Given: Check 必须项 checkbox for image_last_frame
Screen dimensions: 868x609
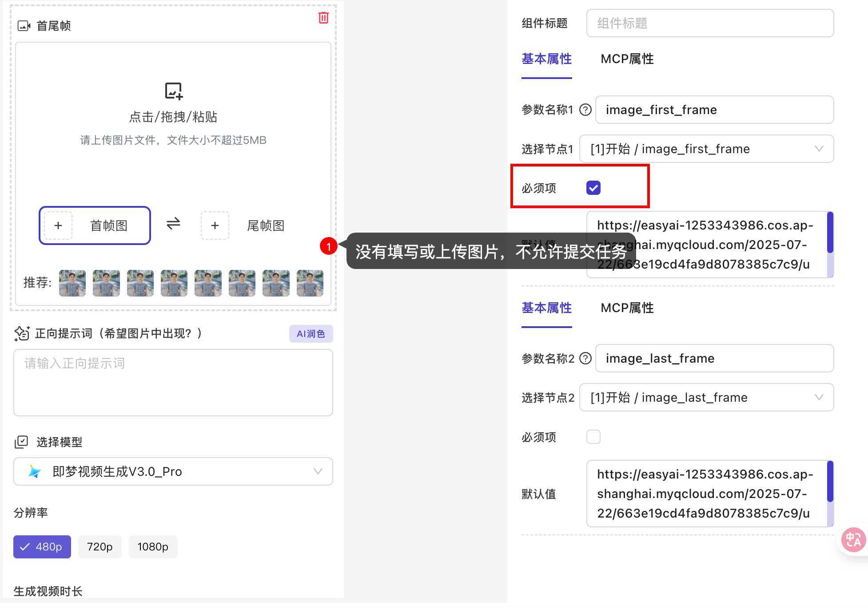Looking at the screenshot, I should tap(593, 437).
